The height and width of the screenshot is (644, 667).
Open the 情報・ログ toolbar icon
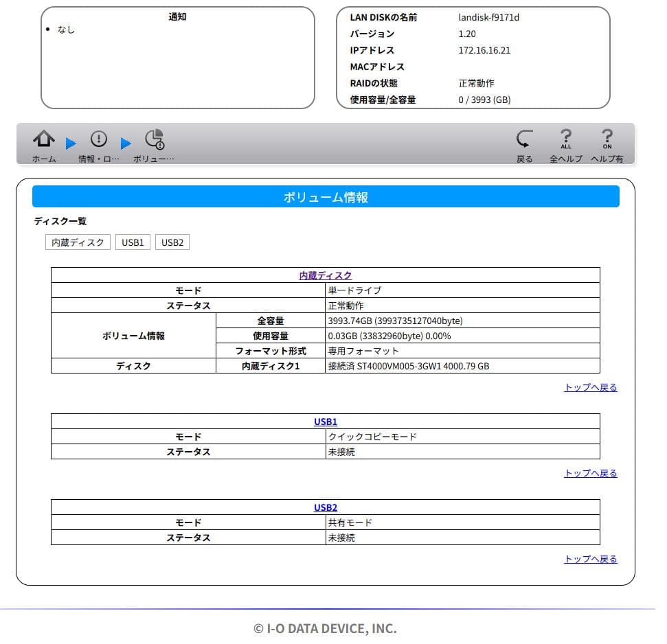98,144
